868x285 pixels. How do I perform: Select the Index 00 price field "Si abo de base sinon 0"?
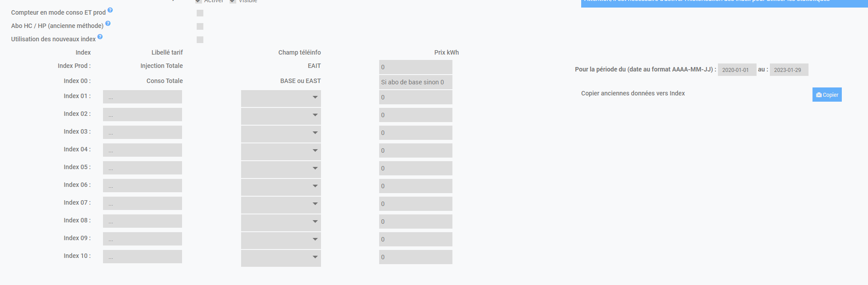pos(416,82)
